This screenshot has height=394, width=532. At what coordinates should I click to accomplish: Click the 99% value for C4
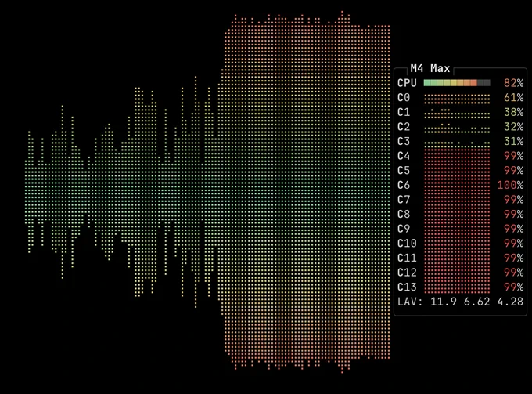(514, 156)
